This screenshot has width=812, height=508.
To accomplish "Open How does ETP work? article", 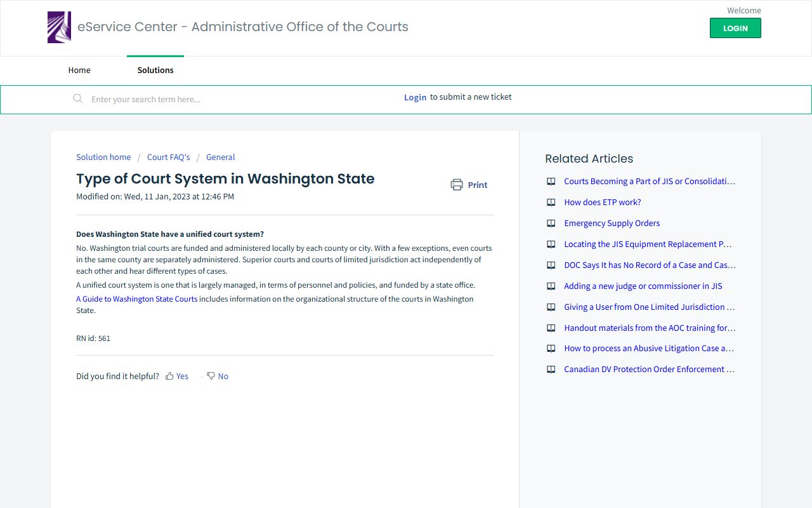I will tap(603, 203).
